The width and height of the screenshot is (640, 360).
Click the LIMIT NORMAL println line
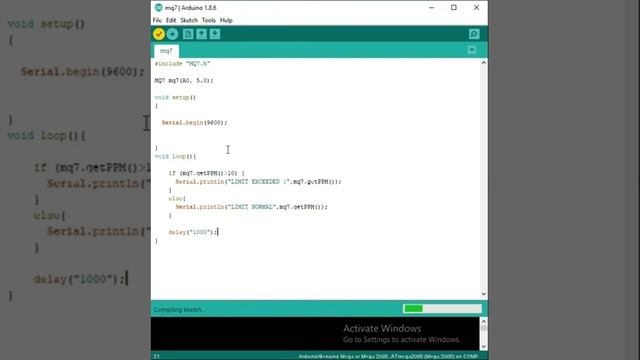[251, 207]
